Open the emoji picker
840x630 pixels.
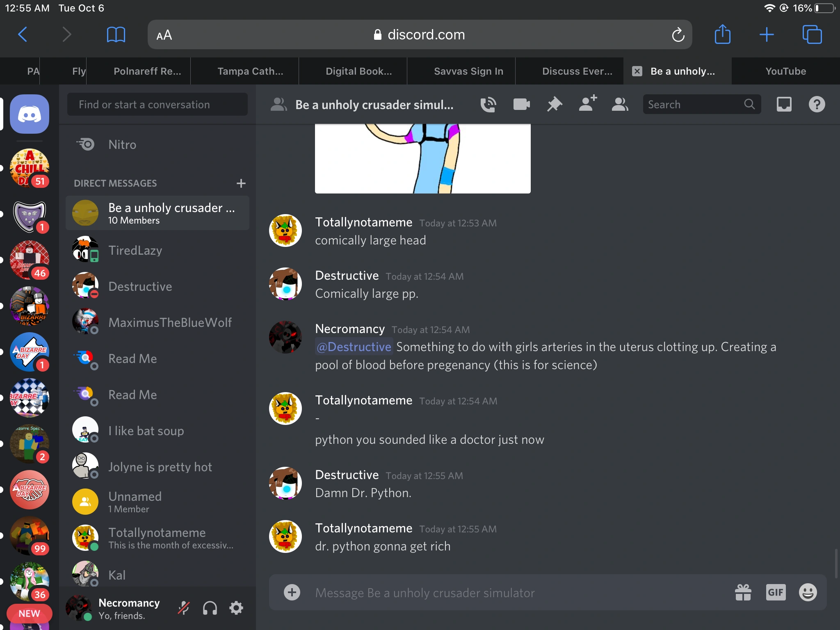808,592
